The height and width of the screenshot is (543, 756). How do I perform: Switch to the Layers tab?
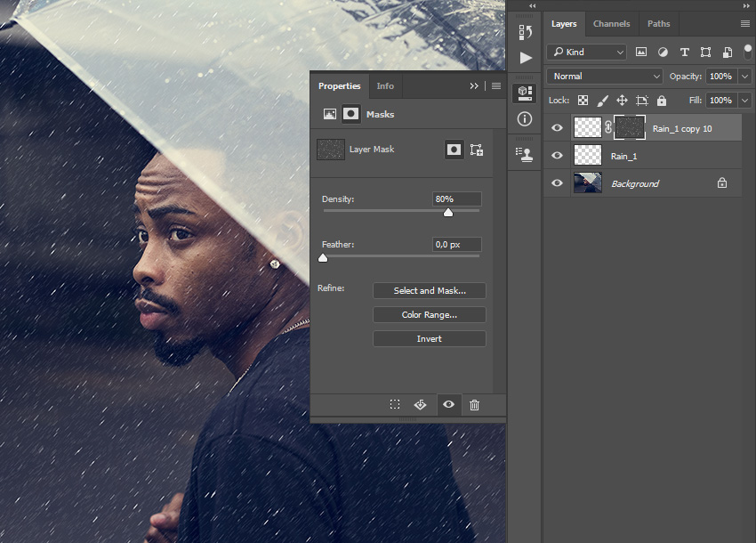[564, 24]
